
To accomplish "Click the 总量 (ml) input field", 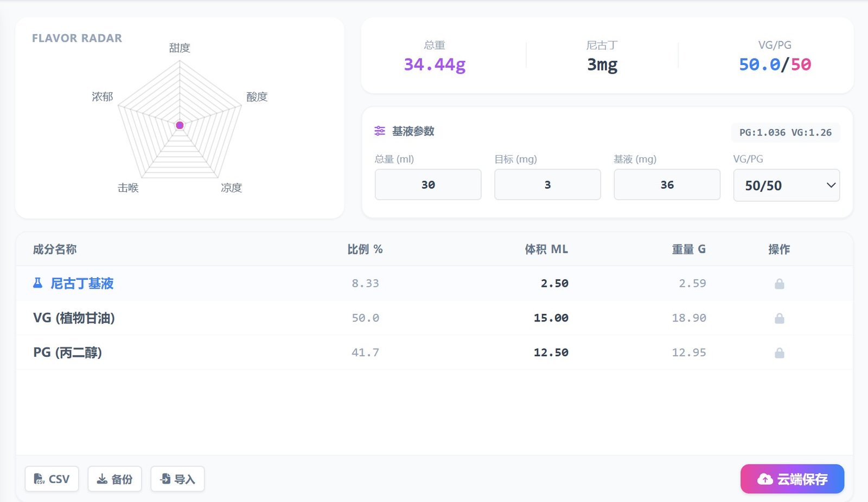I will (x=428, y=185).
